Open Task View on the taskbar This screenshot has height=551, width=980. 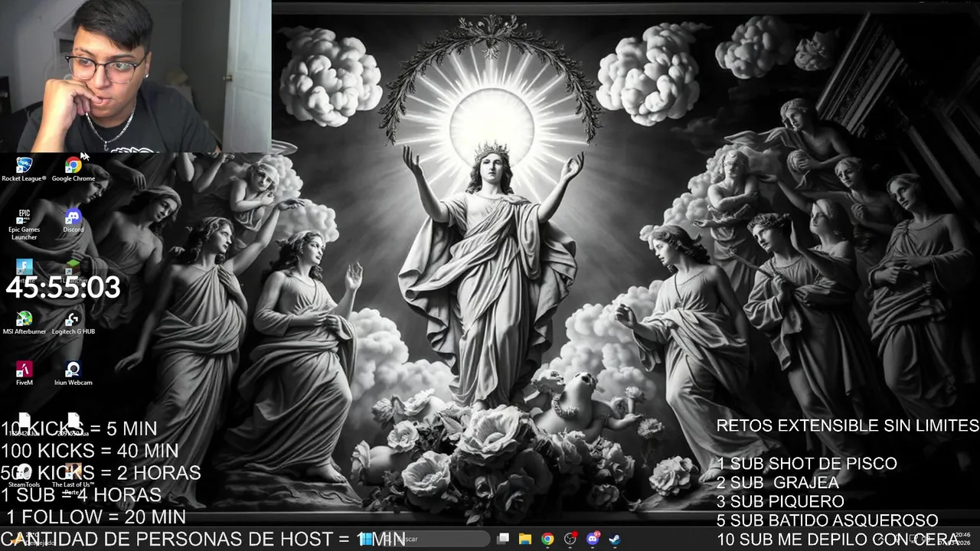point(503,539)
